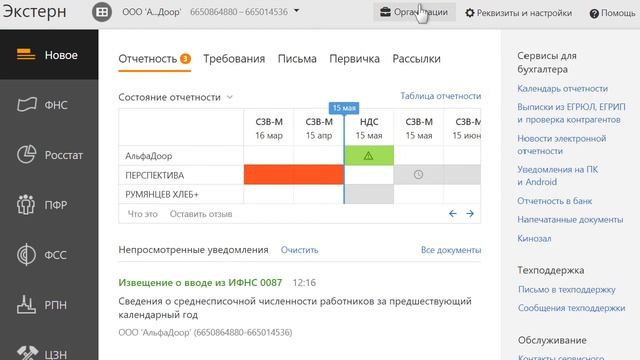Click the ЦЗН hammer icon
The width and height of the screenshot is (640, 360).
(x=27, y=353)
